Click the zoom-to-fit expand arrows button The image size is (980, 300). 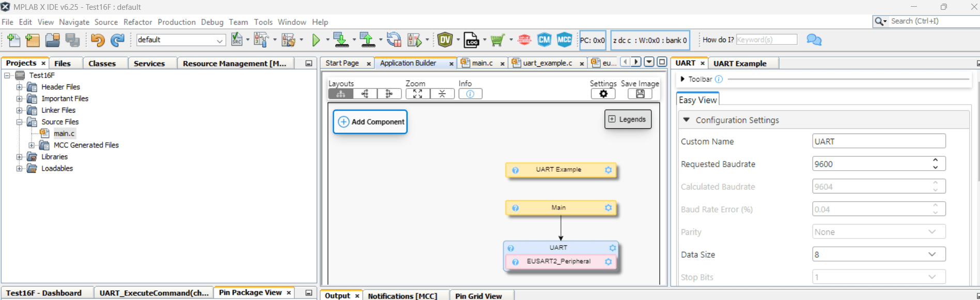[417, 94]
